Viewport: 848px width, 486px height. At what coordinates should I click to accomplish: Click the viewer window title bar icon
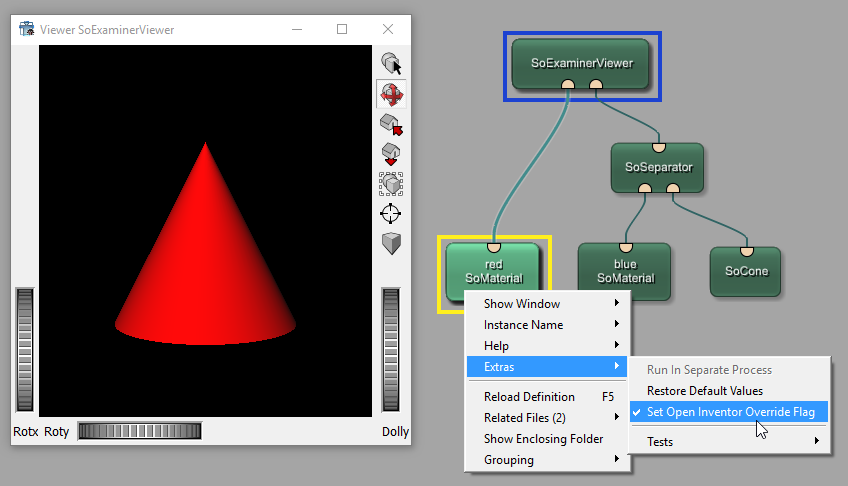pos(27,29)
